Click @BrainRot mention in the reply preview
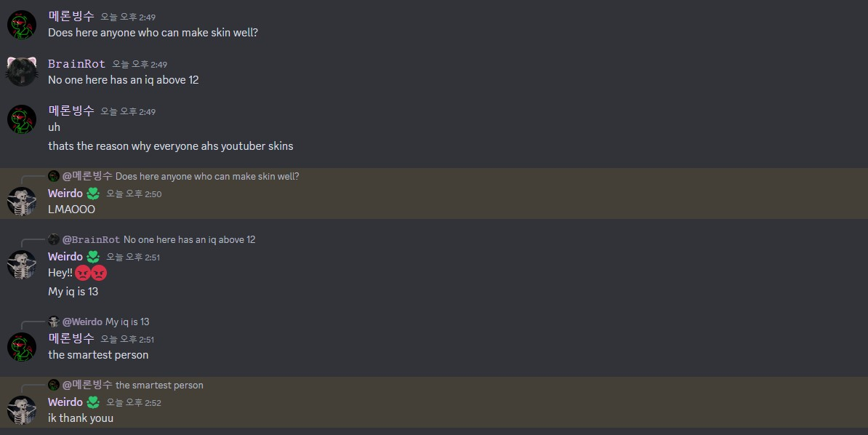Image resolution: width=868 pixels, height=435 pixels. click(91, 239)
